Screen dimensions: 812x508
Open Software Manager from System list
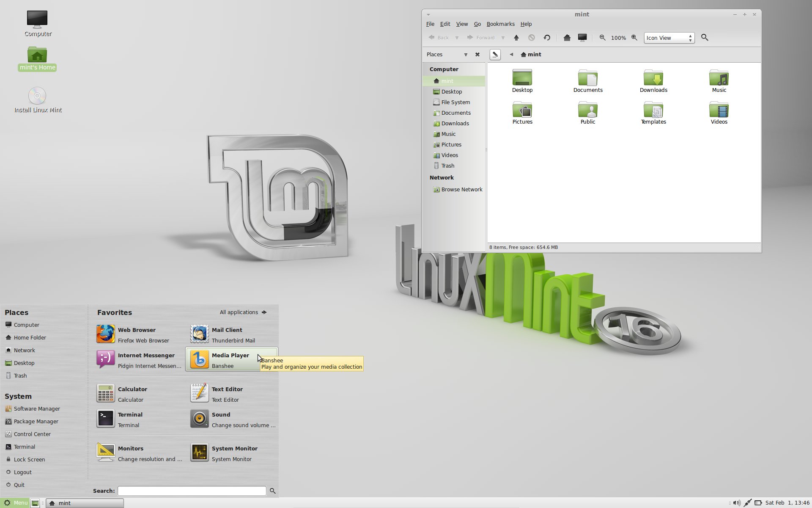coord(33,409)
